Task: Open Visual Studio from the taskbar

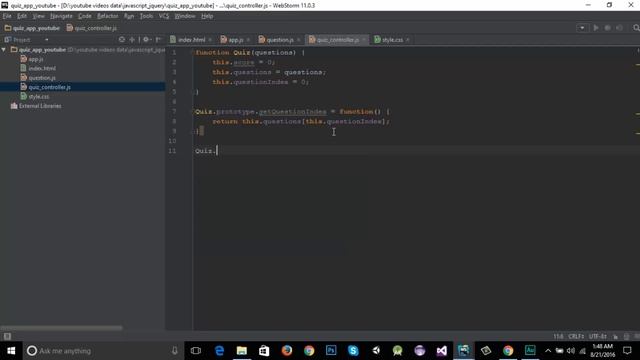Action: point(442,351)
